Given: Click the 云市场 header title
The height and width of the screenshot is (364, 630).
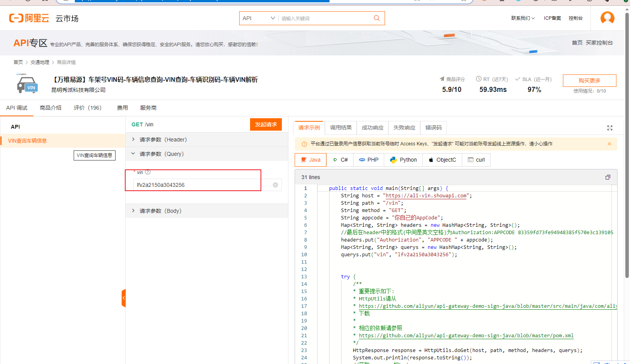Looking at the screenshot, I should click(67, 18).
